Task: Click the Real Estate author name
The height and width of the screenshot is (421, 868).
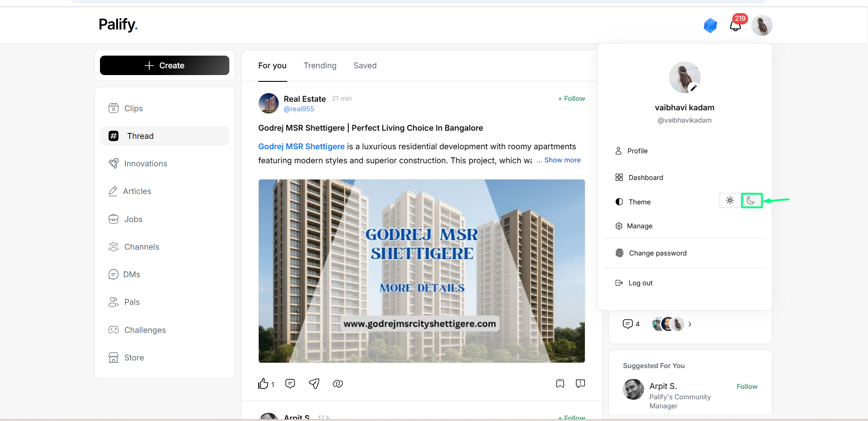Action: coord(305,99)
